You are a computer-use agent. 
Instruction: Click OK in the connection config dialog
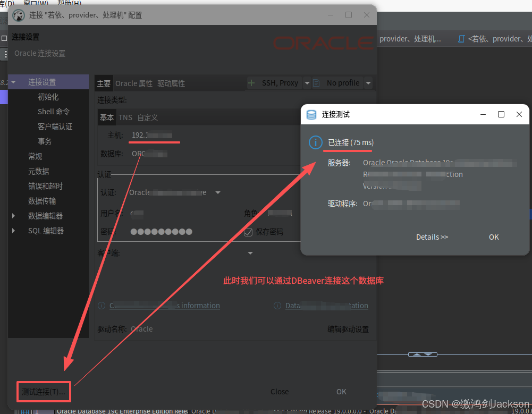click(341, 392)
